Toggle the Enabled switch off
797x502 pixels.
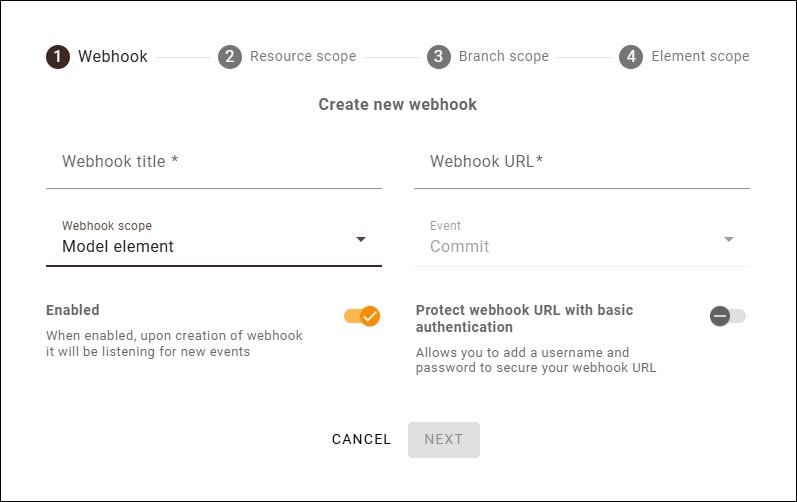tap(362, 316)
